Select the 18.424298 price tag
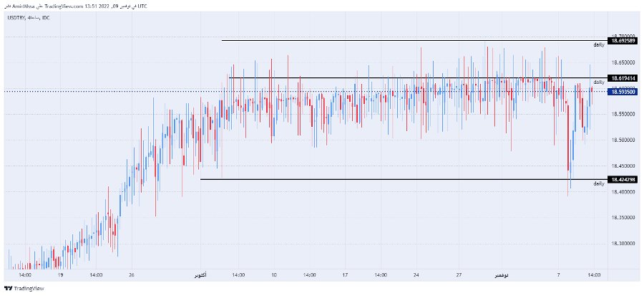644x296 pixels. [x=623, y=180]
